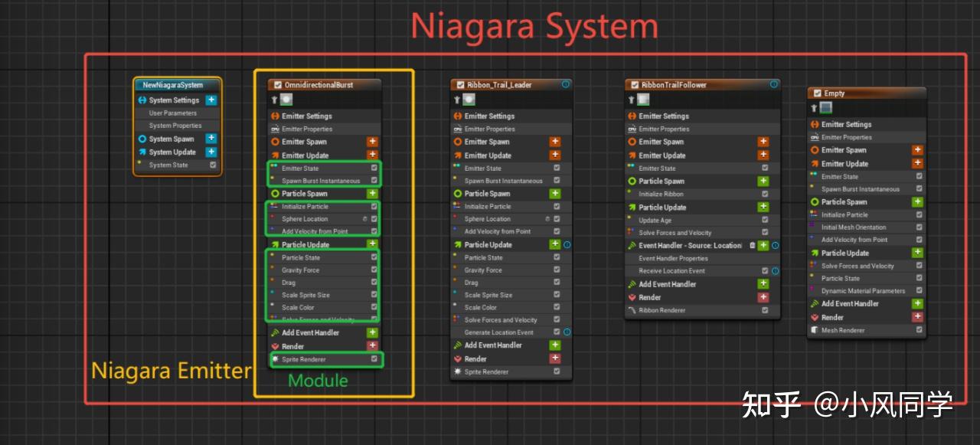
Task: Select Render section in Empty emitter
Action: (832, 317)
